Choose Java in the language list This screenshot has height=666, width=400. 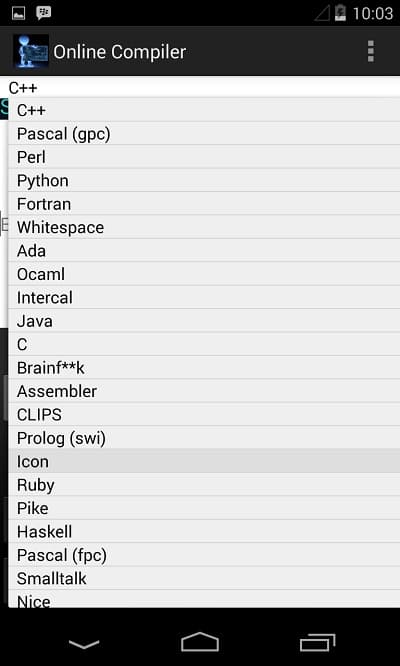tap(204, 321)
